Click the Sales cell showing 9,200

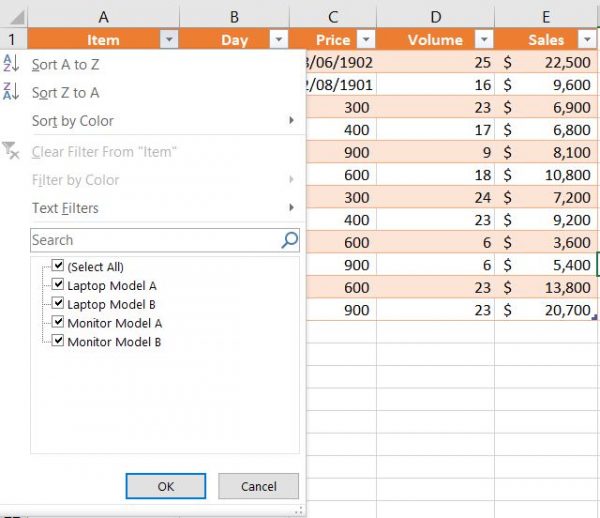click(546, 220)
